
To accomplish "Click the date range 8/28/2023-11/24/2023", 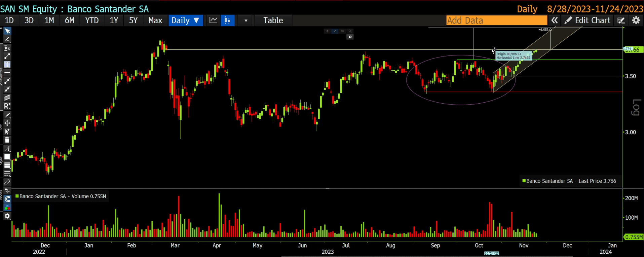I will click(x=595, y=9).
